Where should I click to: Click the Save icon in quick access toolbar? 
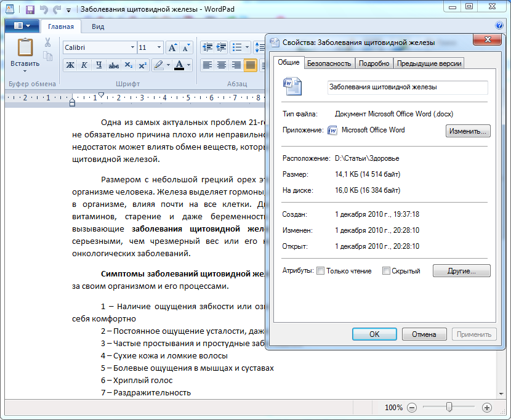pos(30,9)
